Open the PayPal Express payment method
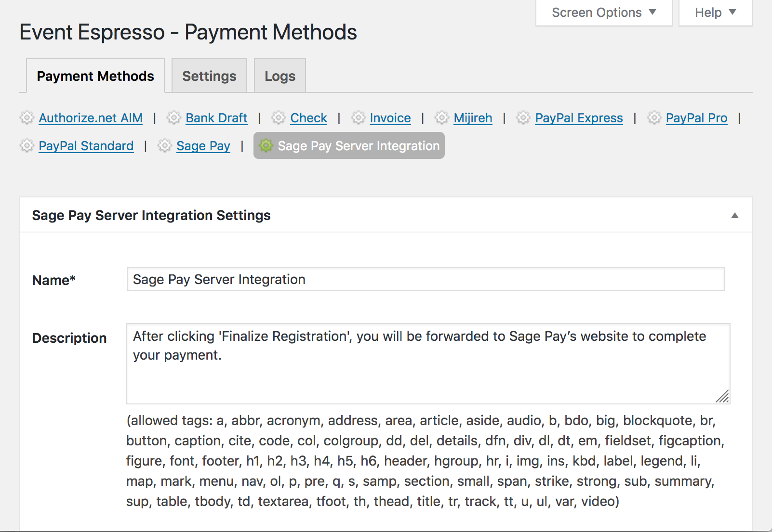The width and height of the screenshot is (772, 532). pos(579,118)
